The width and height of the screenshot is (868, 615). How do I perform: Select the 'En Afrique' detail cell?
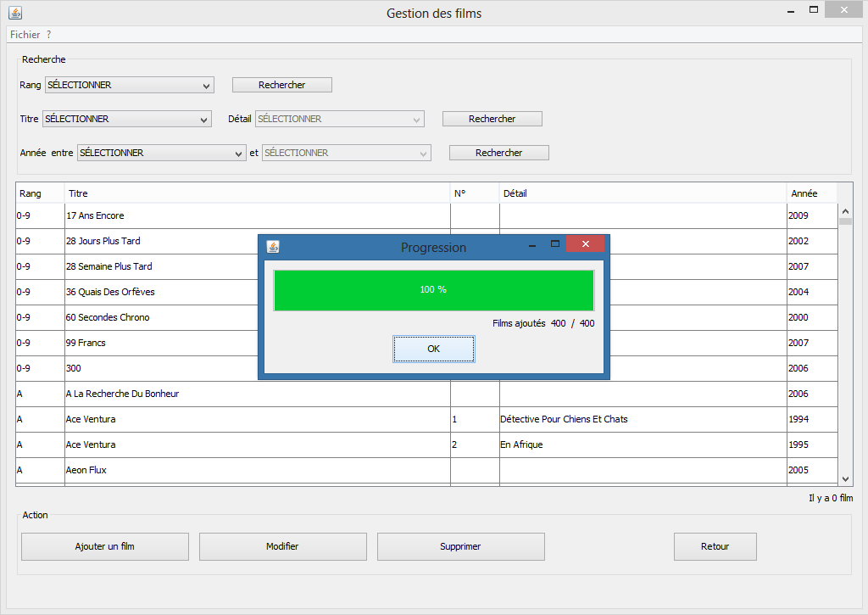click(643, 444)
